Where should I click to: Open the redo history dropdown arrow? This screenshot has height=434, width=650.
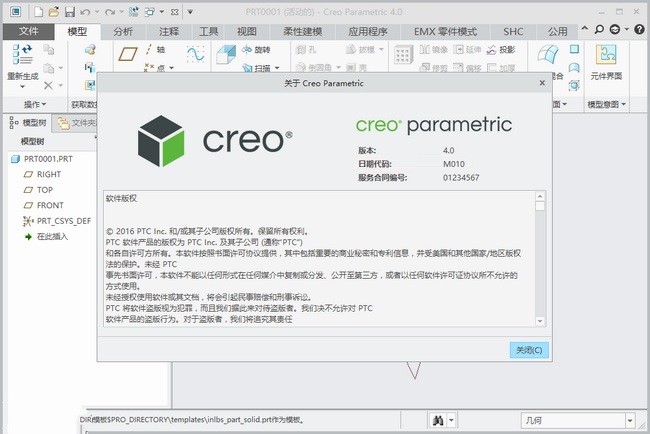pyautogui.click(x=121, y=12)
